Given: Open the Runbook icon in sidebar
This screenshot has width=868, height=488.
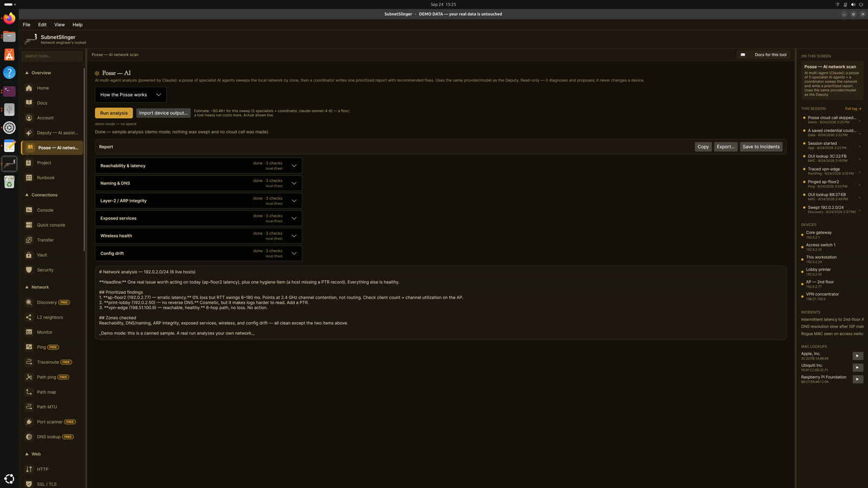Looking at the screenshot, I should [x=29, y=178].
